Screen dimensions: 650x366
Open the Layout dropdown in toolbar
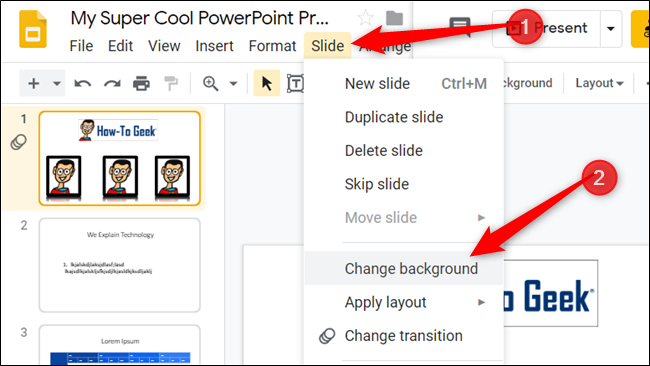click(x=599, y=83)
